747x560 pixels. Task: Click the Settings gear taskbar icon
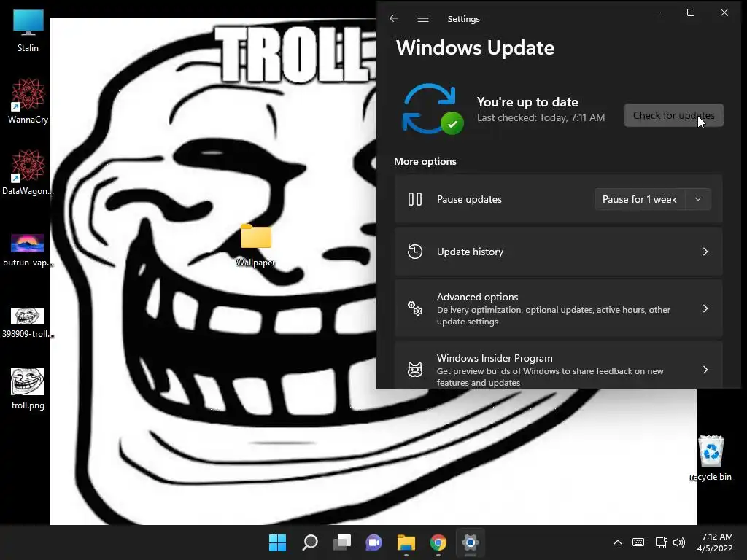471,542
